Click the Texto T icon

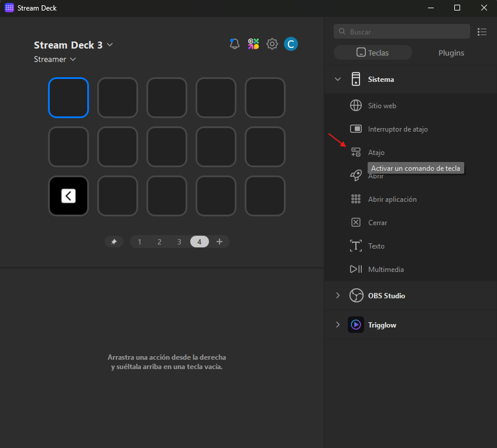pos(356,246)
